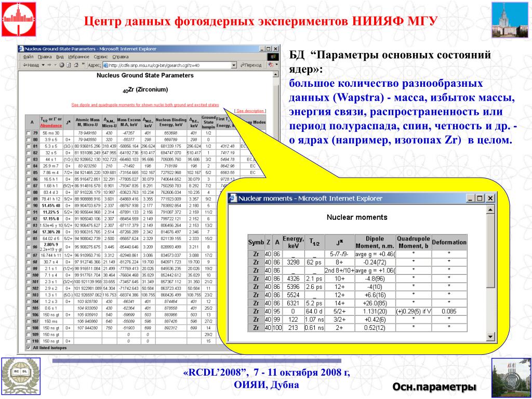Screen dimensions: 532x399
Task: Open the Сервис menu
Action: click(101, 57)
